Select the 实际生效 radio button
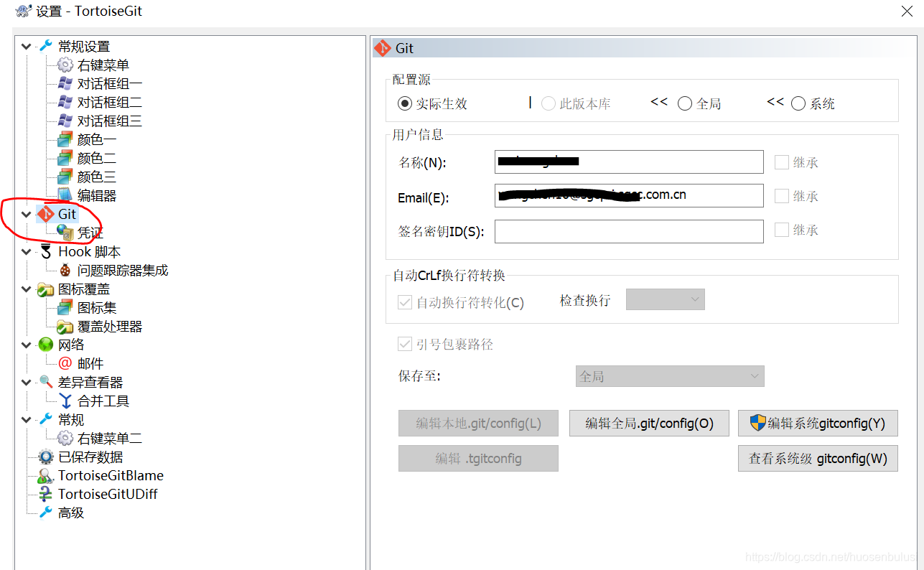 tap(405, 104)
